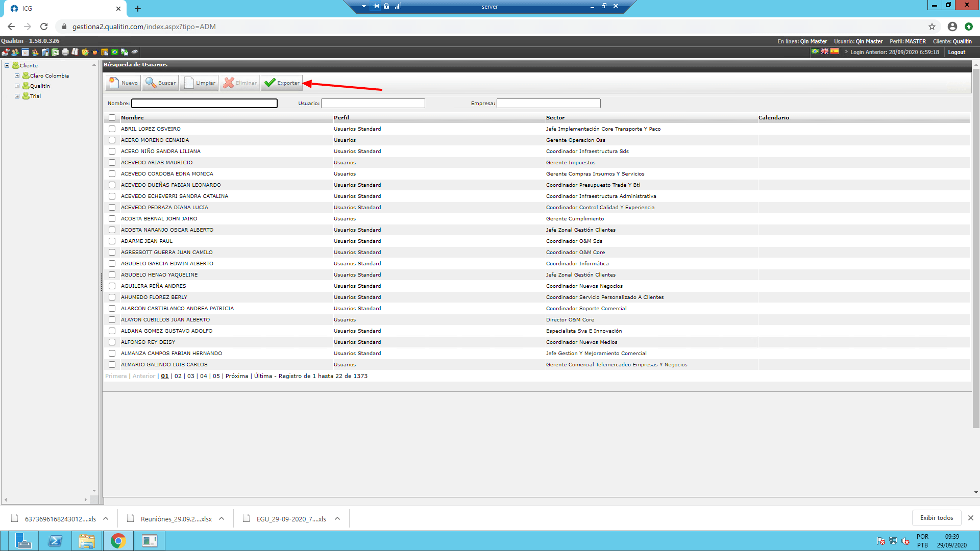Select checkbox for AHUMEDO FLOREZ BERLY
980x551 pixels.
pos(112,297)
